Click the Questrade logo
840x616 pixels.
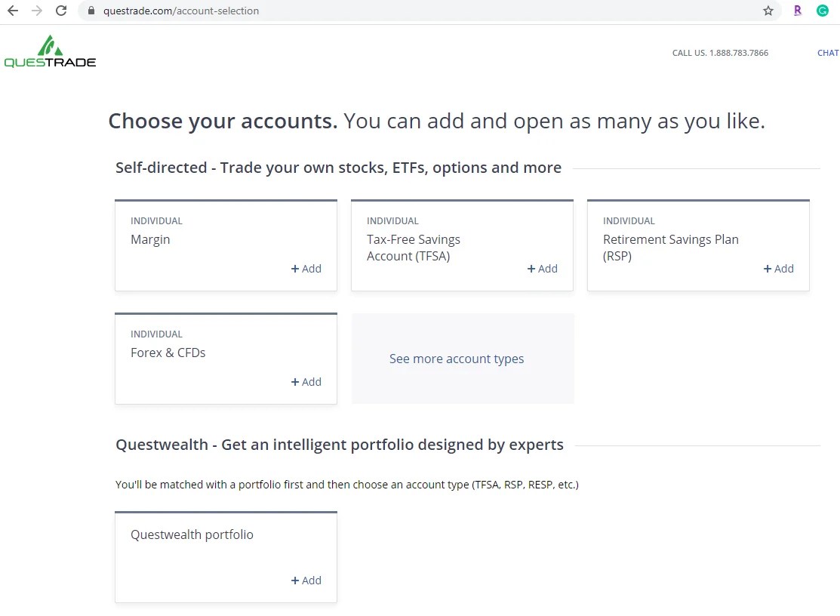pos(50,51)
